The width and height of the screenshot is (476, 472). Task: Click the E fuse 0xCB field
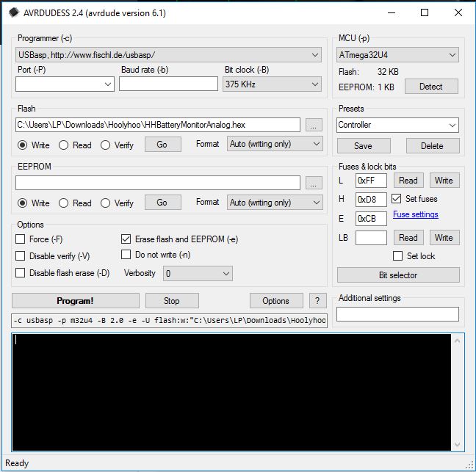pyautogui.click(x=371, y=219)
